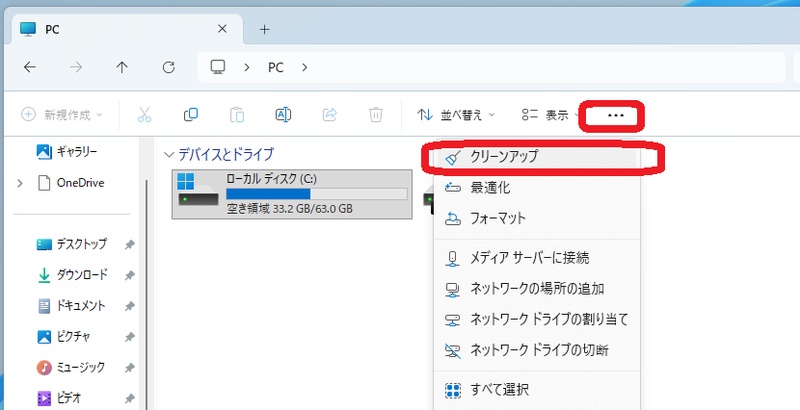This screenshot has height=410, width=800.
Task: Unpin ミュージック using its pin icon
Action: coord(130,367)
